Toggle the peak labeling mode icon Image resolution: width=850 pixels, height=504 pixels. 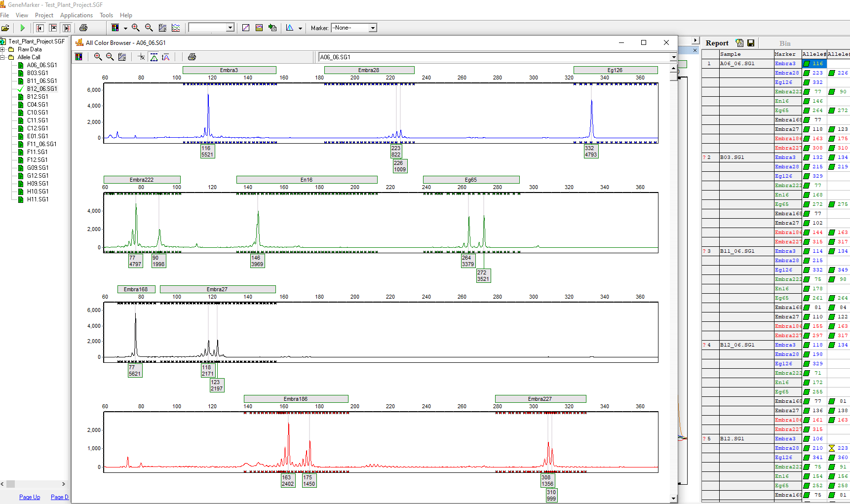click(x=154, y=56)
